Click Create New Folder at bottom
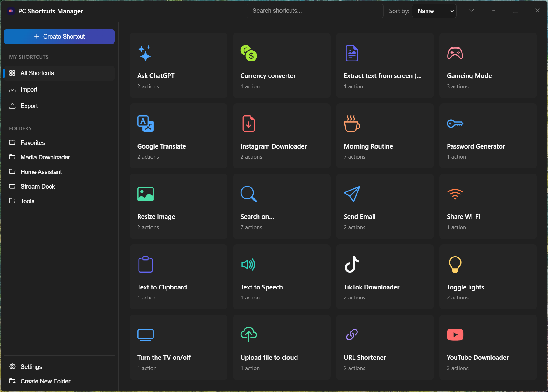 (x=45, y=381)
